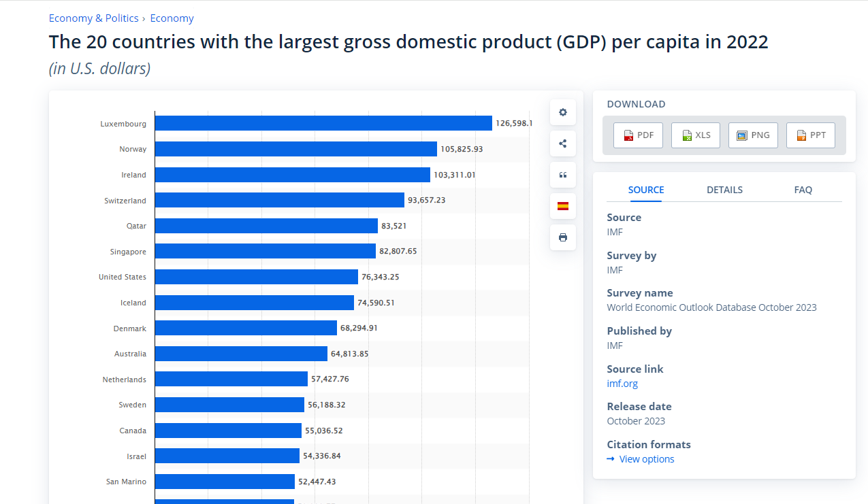The image size is (868, 504).
Task: Click the Luxembourg bar in chart
Action: 323,123
